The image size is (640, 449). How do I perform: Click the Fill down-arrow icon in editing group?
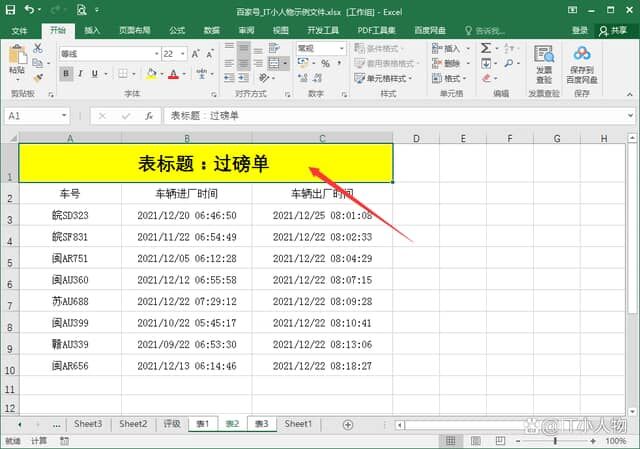click(x=486, y=63)
